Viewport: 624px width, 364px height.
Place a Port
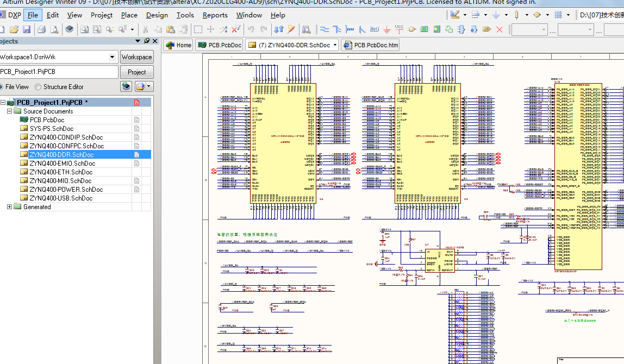pyautogui.click(x=486, y=29)
